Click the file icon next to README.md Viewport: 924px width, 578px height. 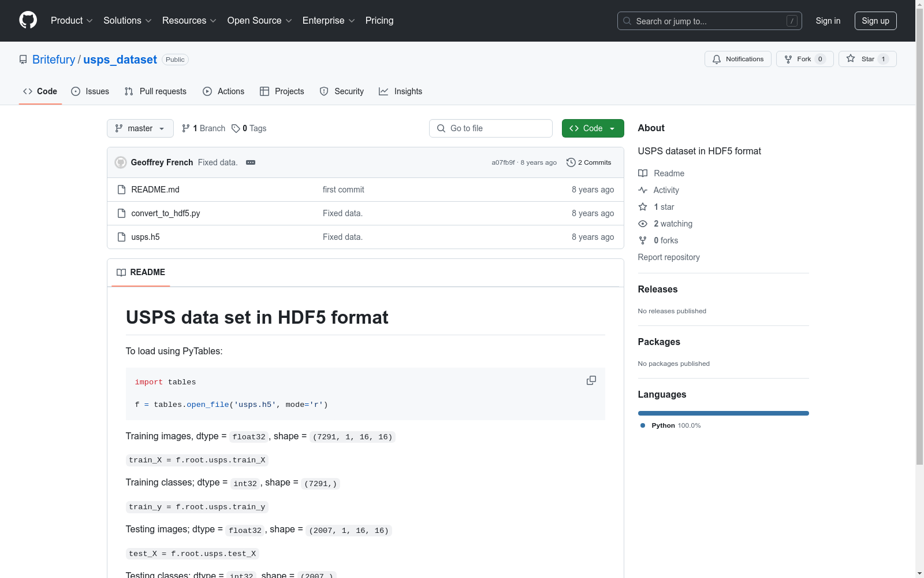121,190
